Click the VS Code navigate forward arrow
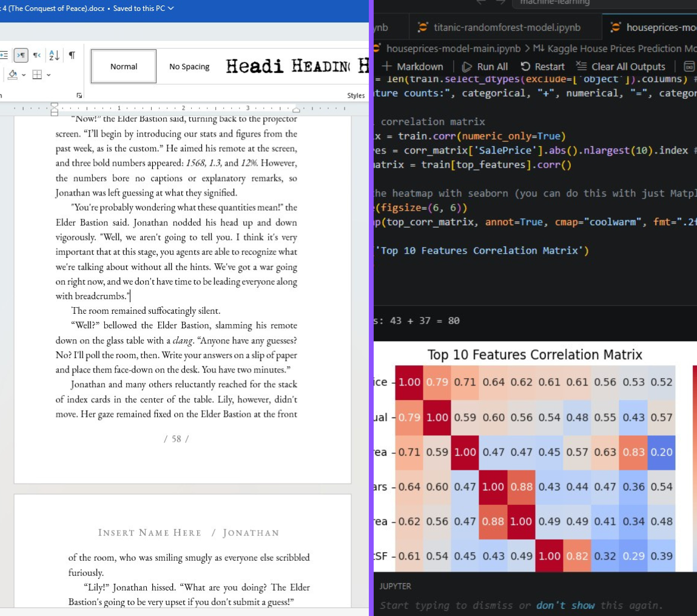The width and height of the screenshot is (697, 616). [x=500, y=2]
